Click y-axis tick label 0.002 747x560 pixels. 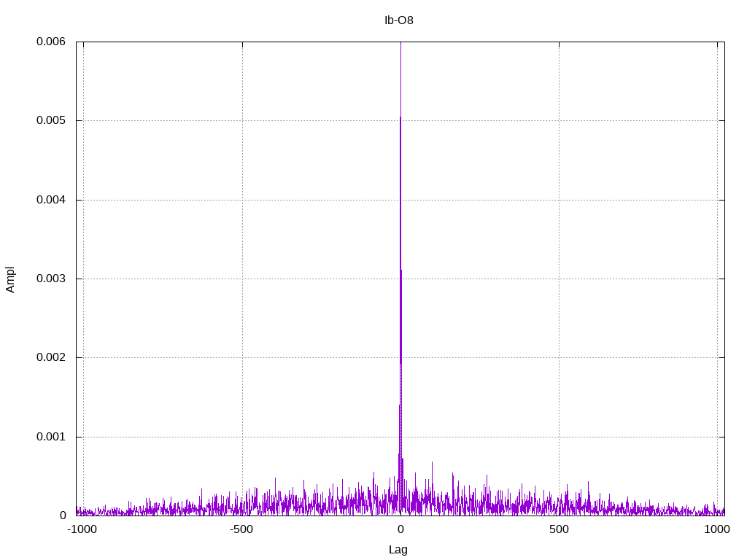(x=51, y=357)
